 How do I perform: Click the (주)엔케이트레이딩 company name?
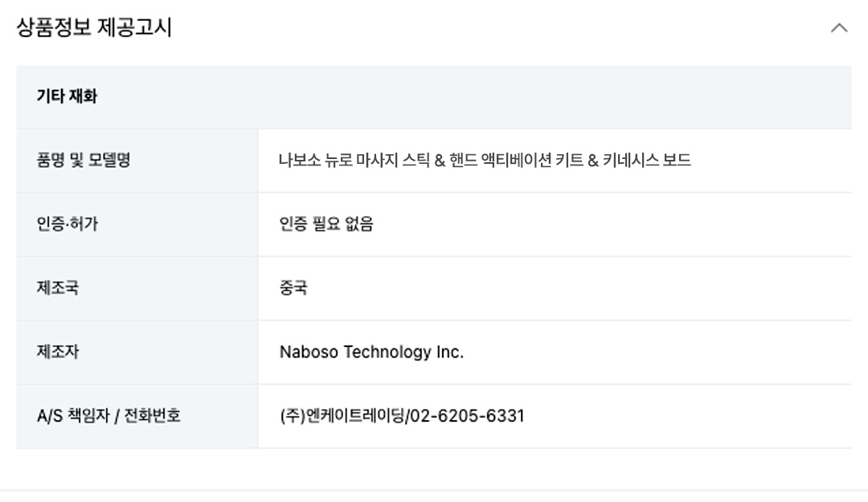pos(342,416)
